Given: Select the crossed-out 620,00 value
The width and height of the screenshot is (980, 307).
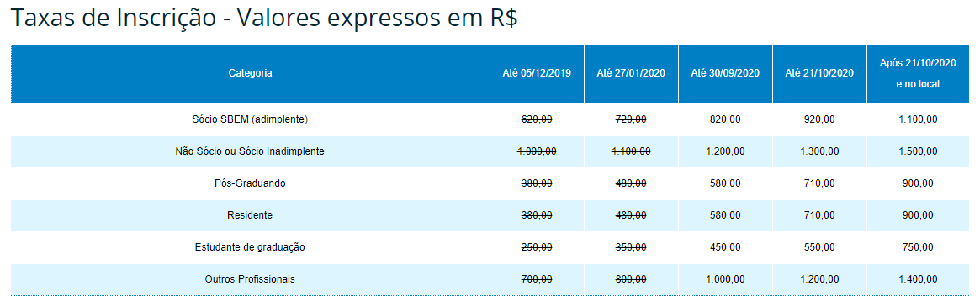Looking at the screenshot, I should 537,119.
